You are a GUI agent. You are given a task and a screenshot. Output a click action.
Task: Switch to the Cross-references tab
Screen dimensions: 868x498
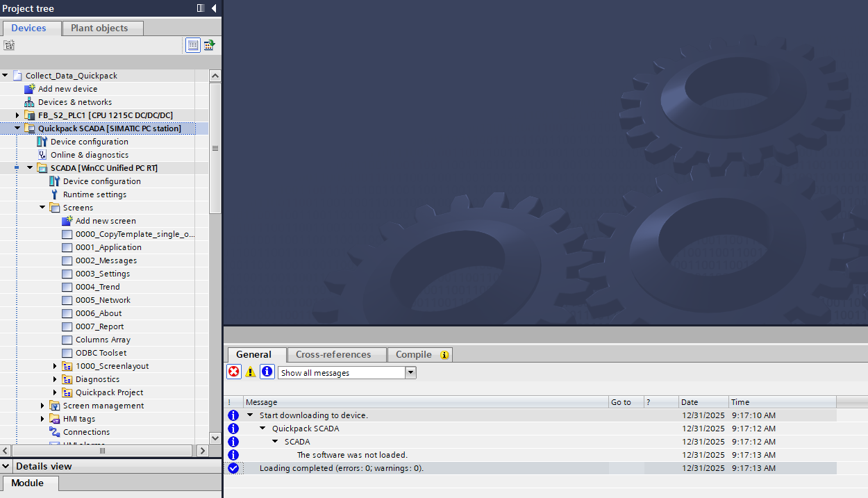(x=333, y=355)
